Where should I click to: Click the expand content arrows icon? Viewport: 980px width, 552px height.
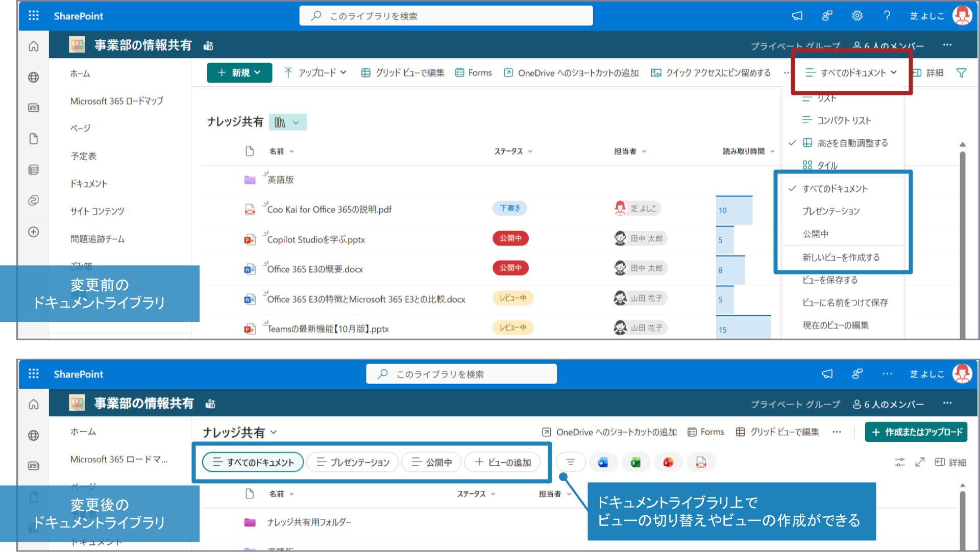pos(920,462)
